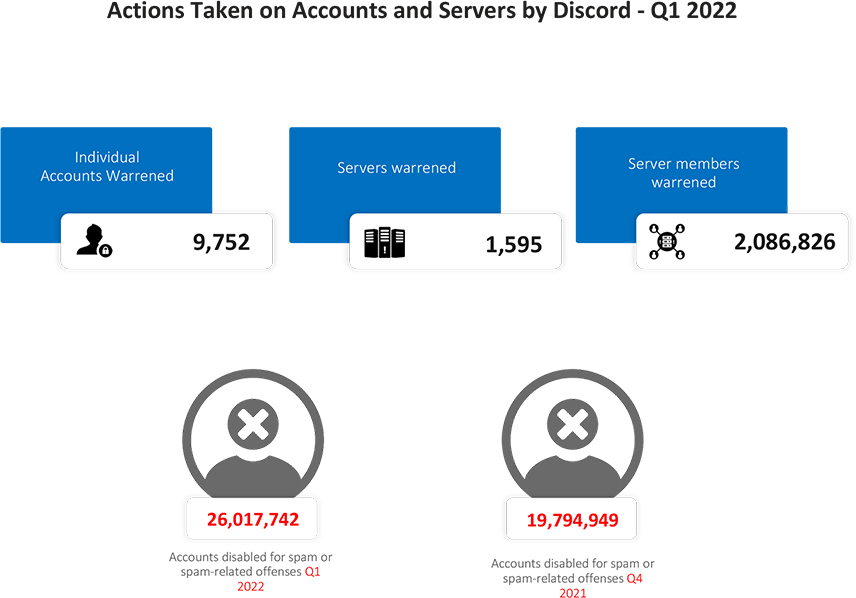This screenshot has height=598, width=856.
Task: Click the 2,086,826 value
Action: point(784,242)
